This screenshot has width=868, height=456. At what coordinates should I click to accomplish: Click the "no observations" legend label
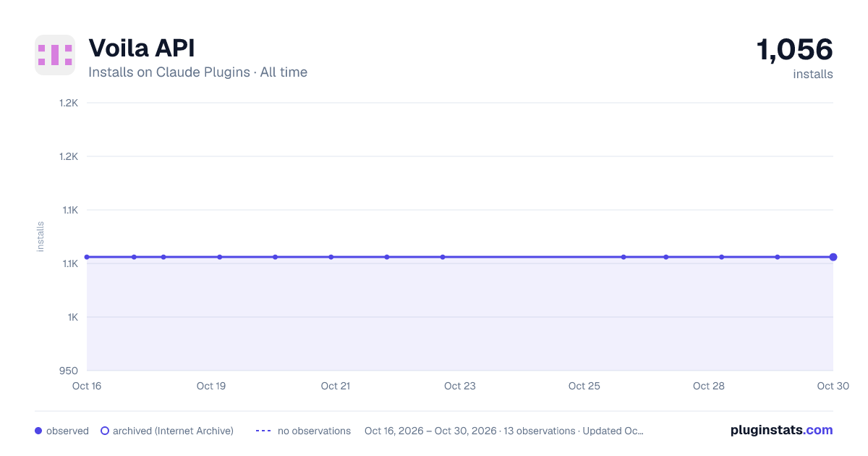tap(314, 431)
